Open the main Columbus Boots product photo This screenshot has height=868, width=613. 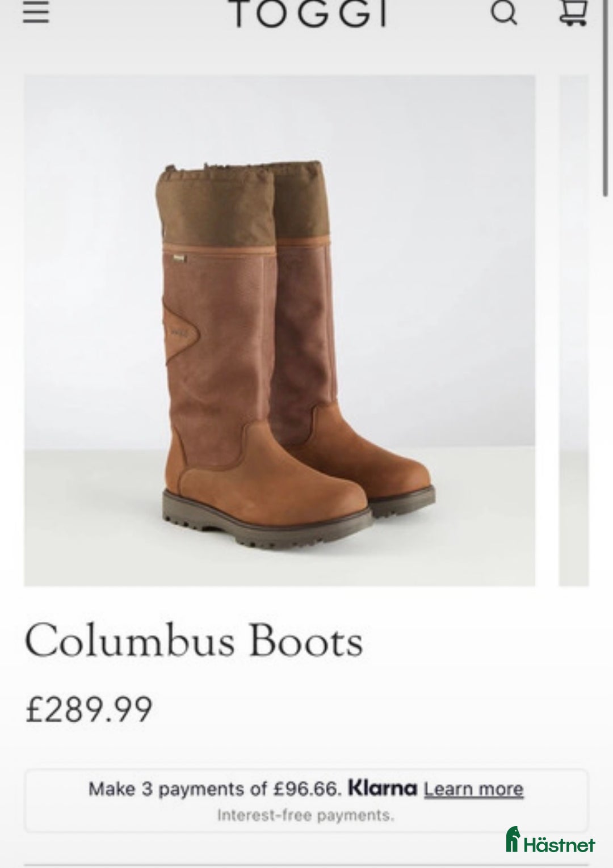279,330
